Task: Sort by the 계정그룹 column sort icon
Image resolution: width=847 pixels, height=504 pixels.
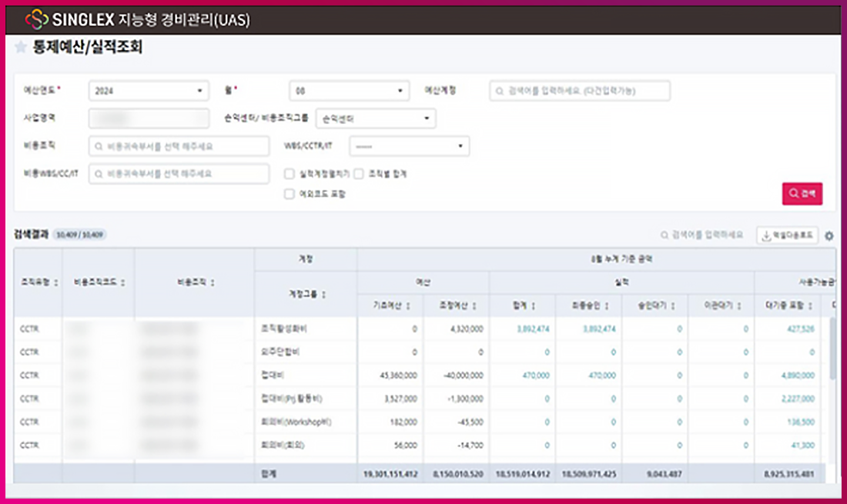Action: pyautogui.click(x=325, y=294)
